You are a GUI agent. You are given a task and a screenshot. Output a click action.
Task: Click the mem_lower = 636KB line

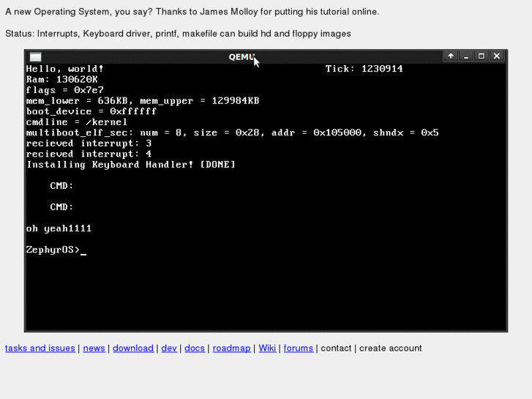pyautogui.click(x=143, y=101)
